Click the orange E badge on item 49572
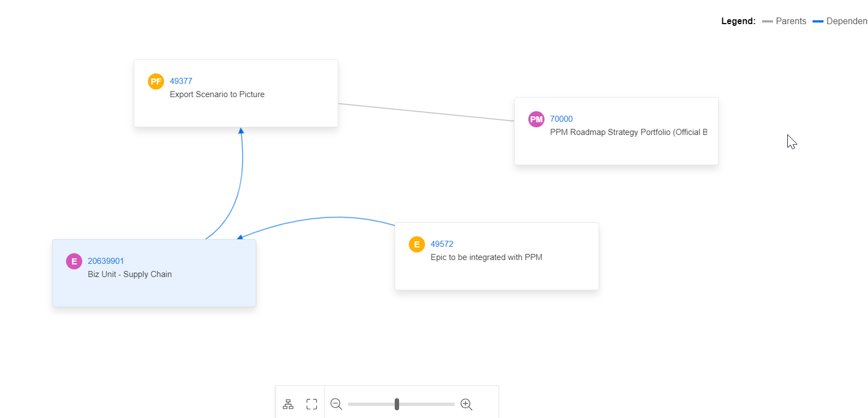868x418 pixels. (x=417, y=244)
